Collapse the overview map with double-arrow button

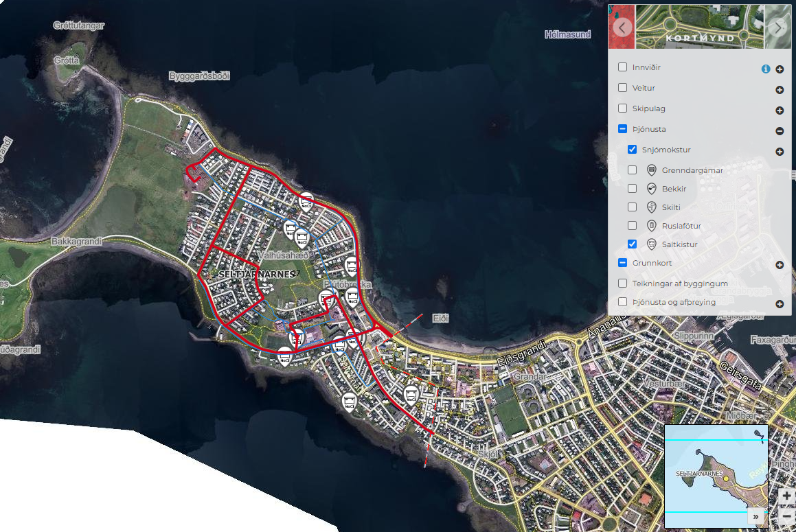pos(755,516)
